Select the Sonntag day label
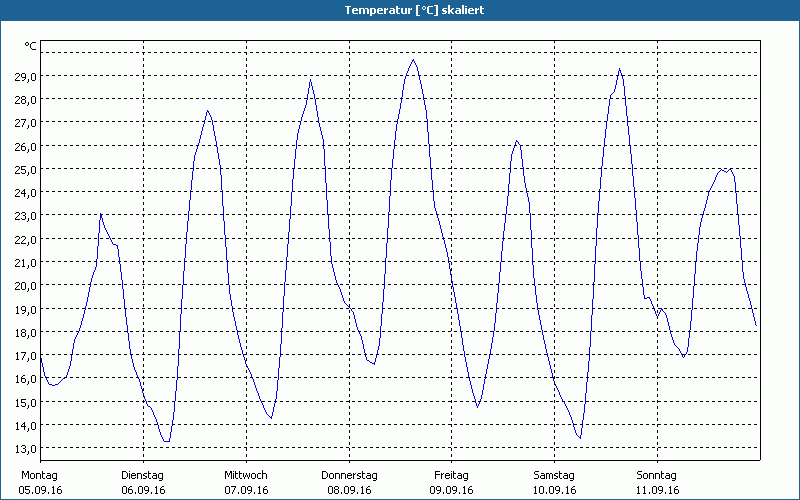Viewport: 800px width, 500px height. click(x=656, y=475)
